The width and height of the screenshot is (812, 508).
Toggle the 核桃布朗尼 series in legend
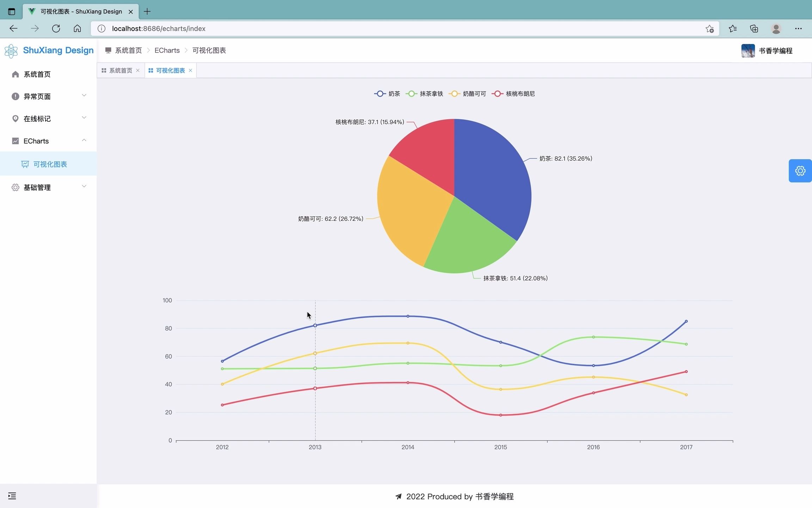pos(513,94)
